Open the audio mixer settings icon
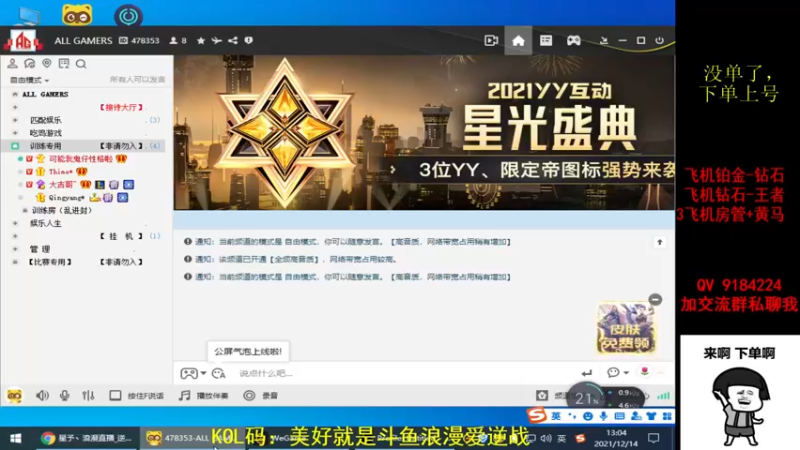Image resolution: width=800 pixels, height=450 pixels. pyautogui.click(x=88, y=395)
